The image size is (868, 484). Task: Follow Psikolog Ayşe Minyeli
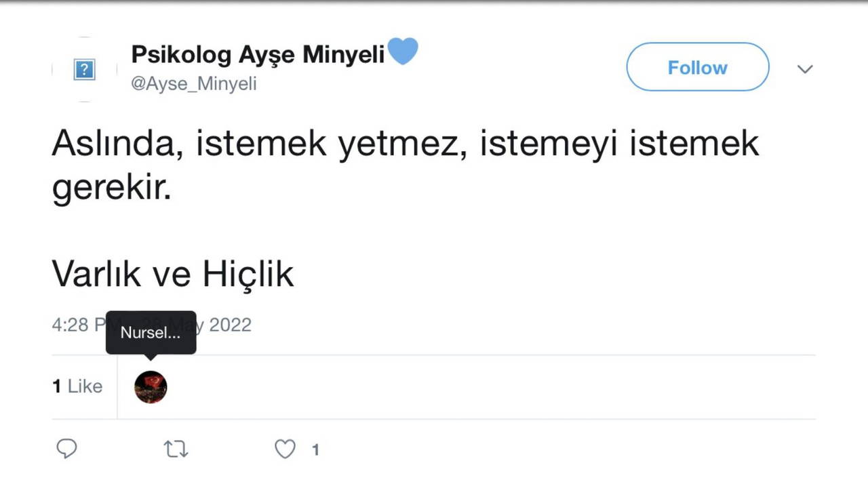[697, 67]
